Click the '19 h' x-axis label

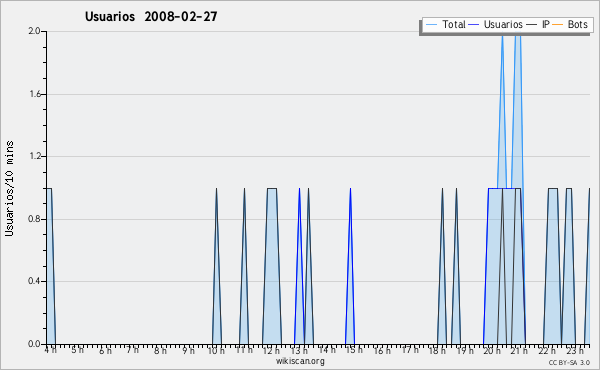coord(465,350)
